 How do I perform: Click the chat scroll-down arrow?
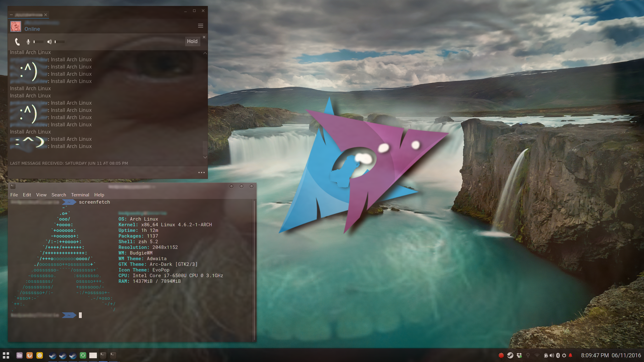[x=205, y=157]
